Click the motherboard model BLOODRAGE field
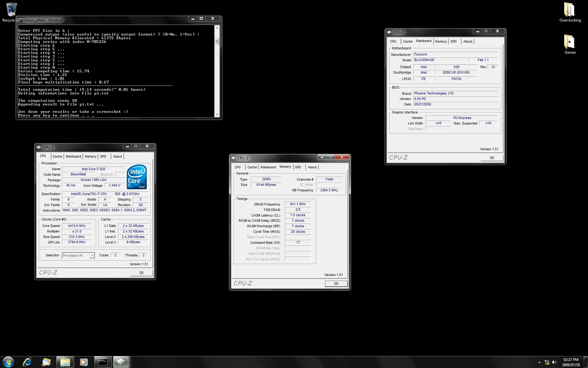Screen dimensions: 588x368 pos(440,60)
